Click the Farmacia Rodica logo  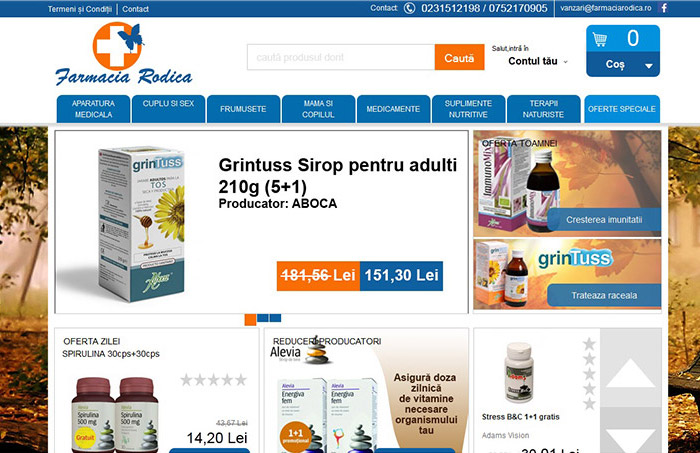pos(124,54)
